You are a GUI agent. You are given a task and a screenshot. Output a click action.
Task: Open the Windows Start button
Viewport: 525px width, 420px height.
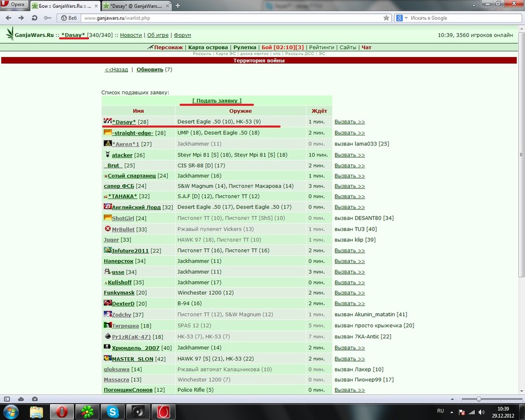click(10, 412)
